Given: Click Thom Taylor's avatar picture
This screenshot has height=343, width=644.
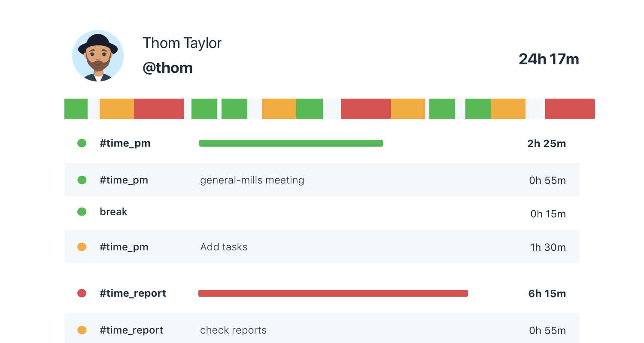Looking at the screenshot, I should tap(98, 56).
